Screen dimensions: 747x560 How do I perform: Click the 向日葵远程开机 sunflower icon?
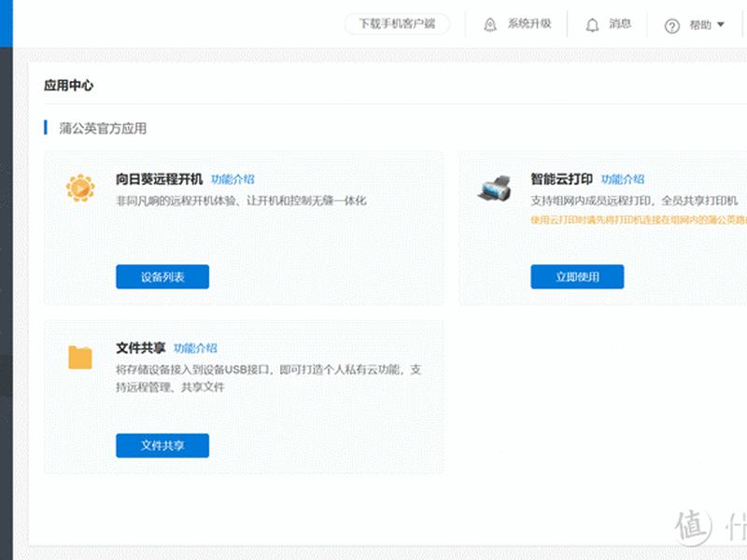pos(80,188)
